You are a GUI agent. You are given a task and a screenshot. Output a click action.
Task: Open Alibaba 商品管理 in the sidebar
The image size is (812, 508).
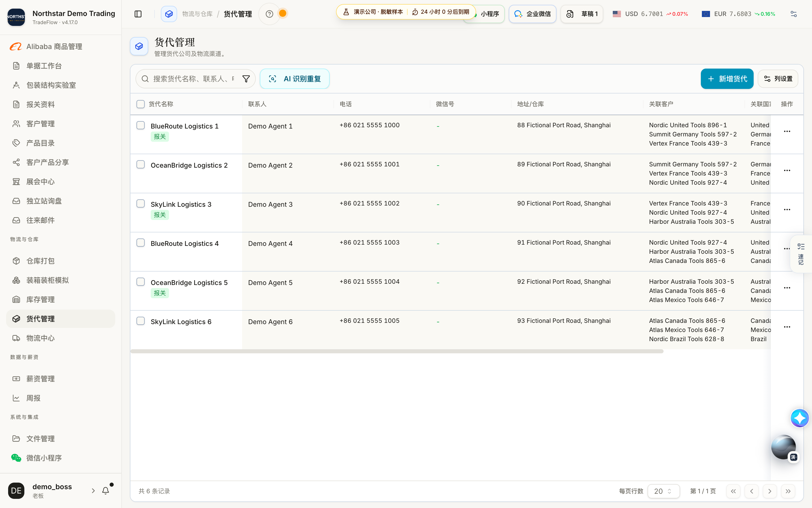(x=60, y=46)
